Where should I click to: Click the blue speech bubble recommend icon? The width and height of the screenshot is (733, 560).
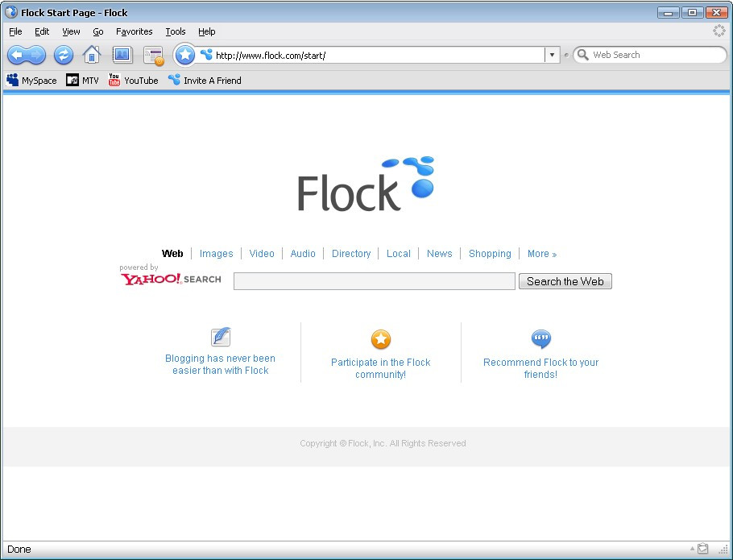541,339
